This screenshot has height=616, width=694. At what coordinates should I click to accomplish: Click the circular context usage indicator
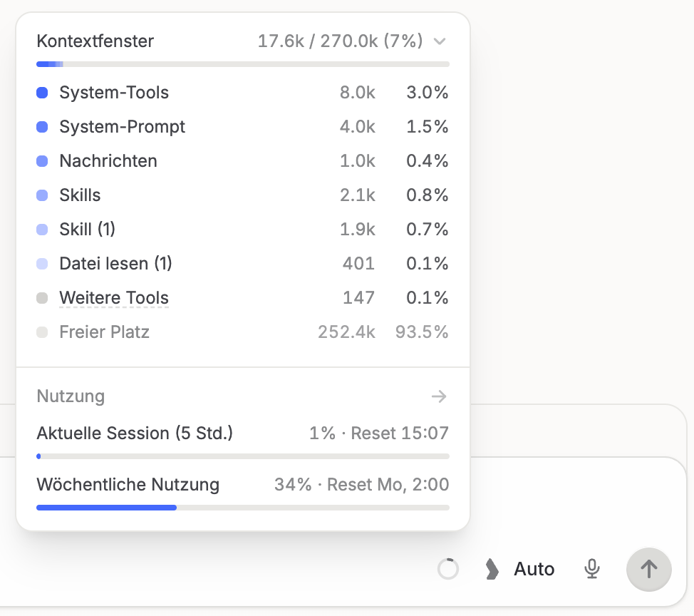(448, 569)
